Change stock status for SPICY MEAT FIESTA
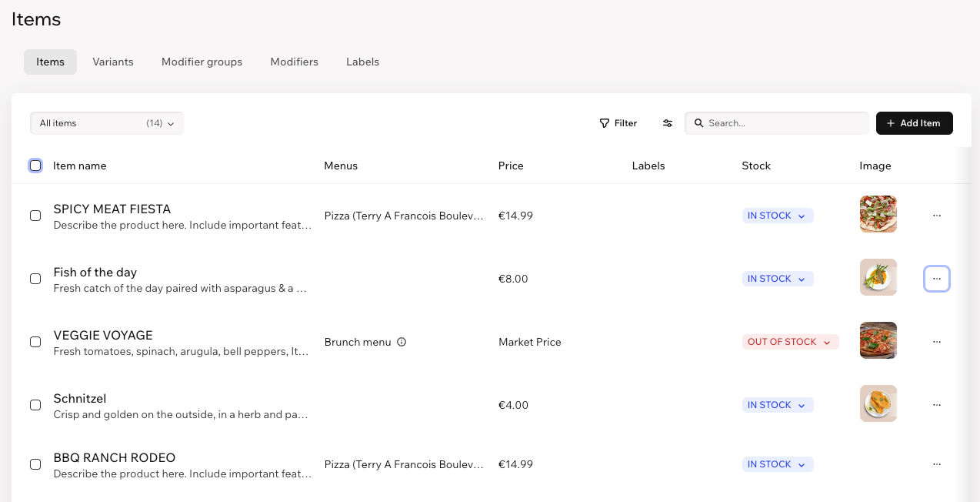 coord(778,216)
